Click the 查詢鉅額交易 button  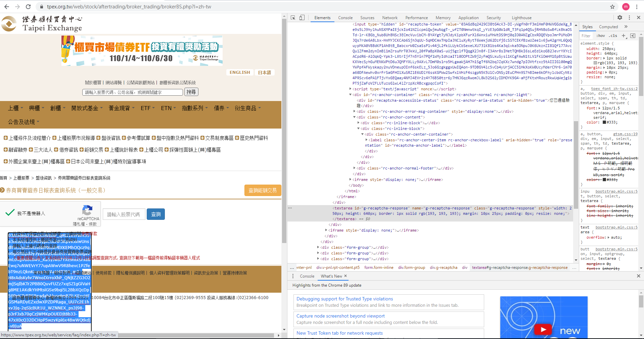coord(263,190)
